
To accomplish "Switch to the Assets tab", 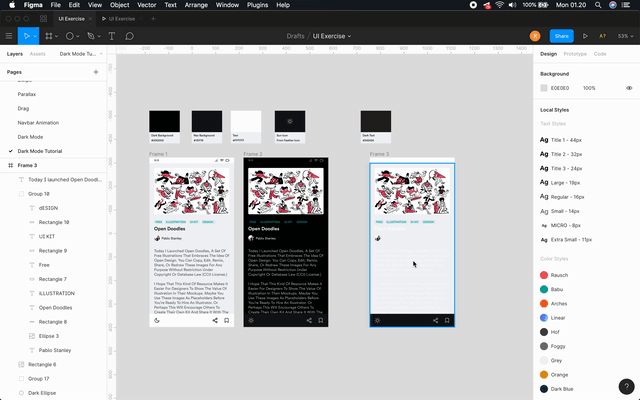I will pos(38,54).
